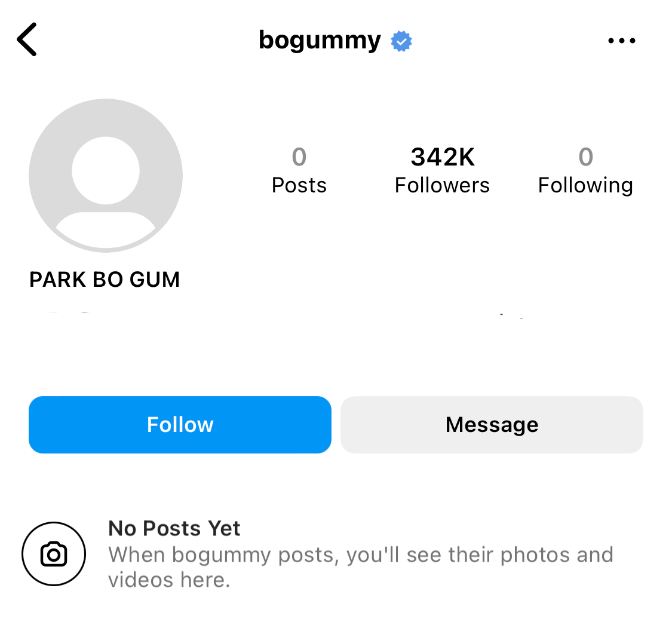This screenshot has width=672, height=622.
Task: Tap the 342K follower number
Action: tap(443, 157)
